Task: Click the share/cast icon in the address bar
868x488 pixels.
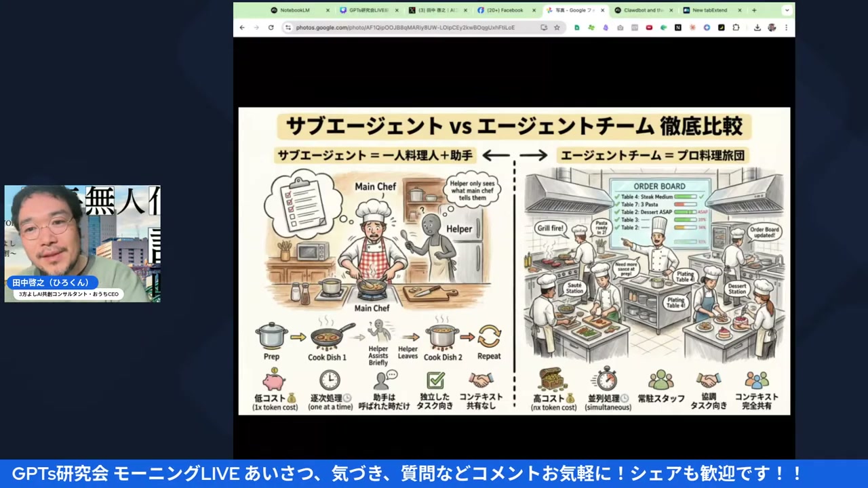Action: 544,28
